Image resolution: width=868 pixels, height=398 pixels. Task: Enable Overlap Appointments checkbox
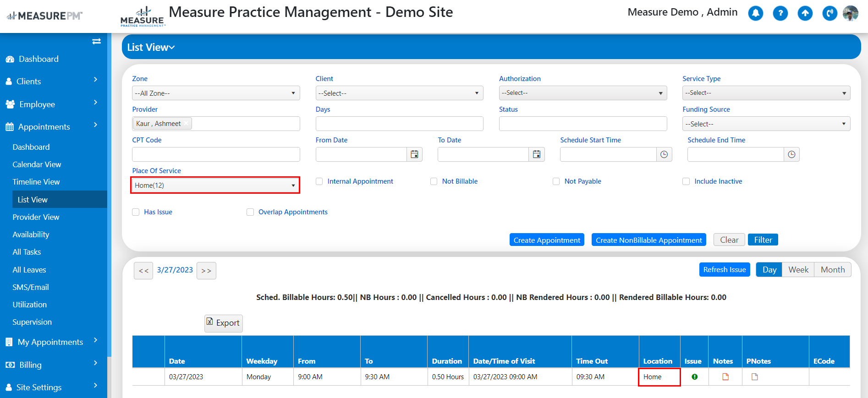[250, 212]
